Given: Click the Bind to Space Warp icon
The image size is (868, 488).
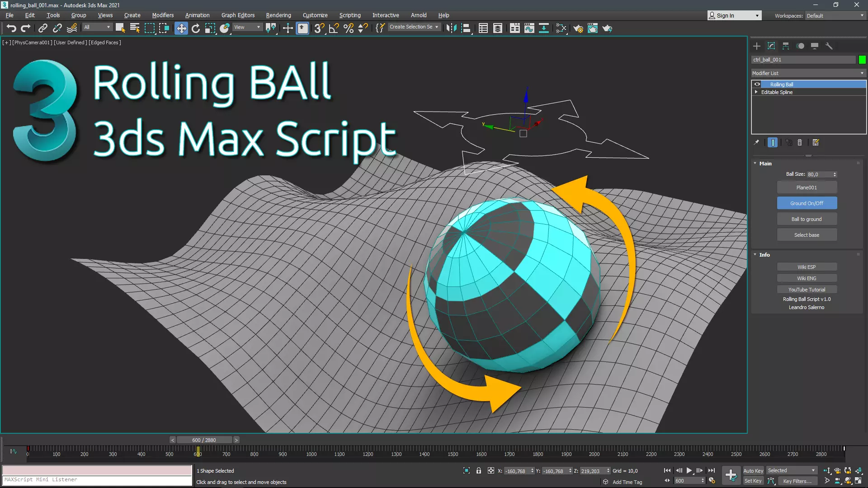Looking at the screenshot, I should 72,28.
